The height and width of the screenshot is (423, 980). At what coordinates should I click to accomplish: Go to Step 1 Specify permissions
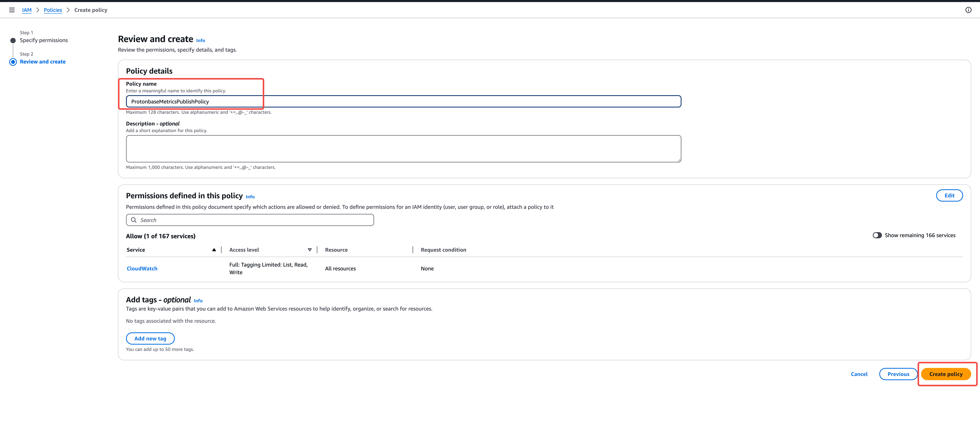[x=44, y=40]
